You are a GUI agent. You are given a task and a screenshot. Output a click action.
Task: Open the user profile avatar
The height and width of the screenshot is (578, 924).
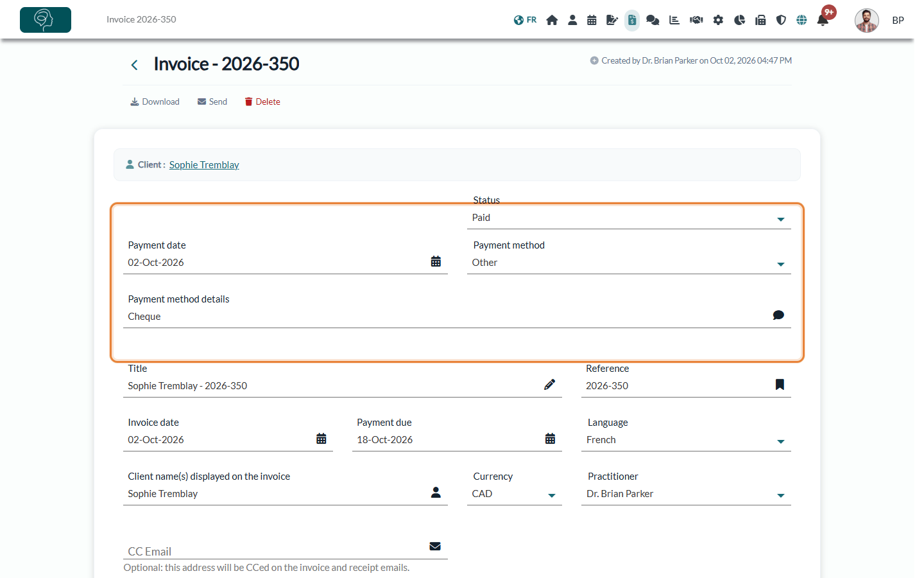pos(866,20)
